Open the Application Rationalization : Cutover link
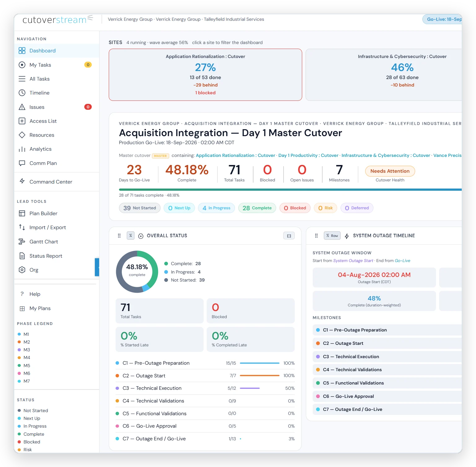476x467 pixels. coord(236,155)
